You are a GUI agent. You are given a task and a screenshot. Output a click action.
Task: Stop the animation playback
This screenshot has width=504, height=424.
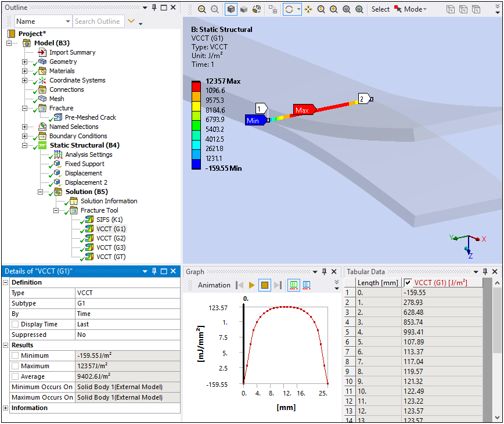[264, 285]
